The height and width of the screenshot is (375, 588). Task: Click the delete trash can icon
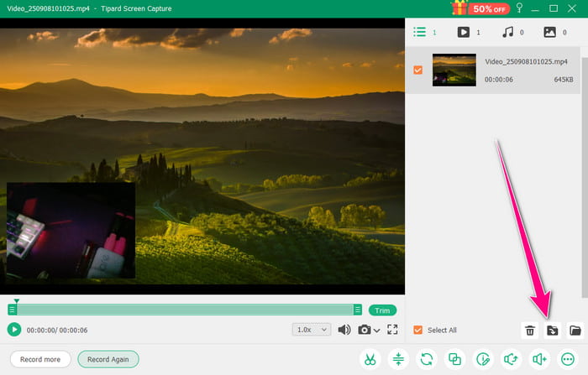(x=530, y=331)
